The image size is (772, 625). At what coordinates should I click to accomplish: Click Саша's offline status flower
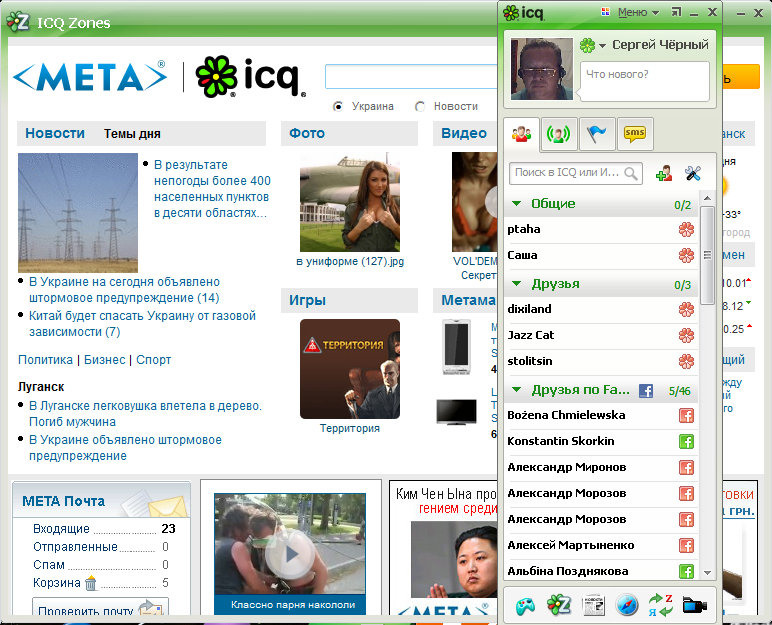(x=686, y=255)
